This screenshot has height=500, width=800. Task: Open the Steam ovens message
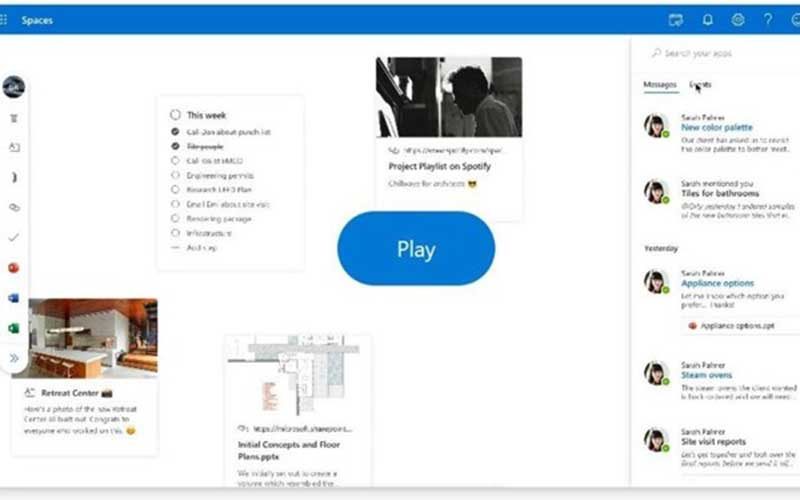coord(706,375)
